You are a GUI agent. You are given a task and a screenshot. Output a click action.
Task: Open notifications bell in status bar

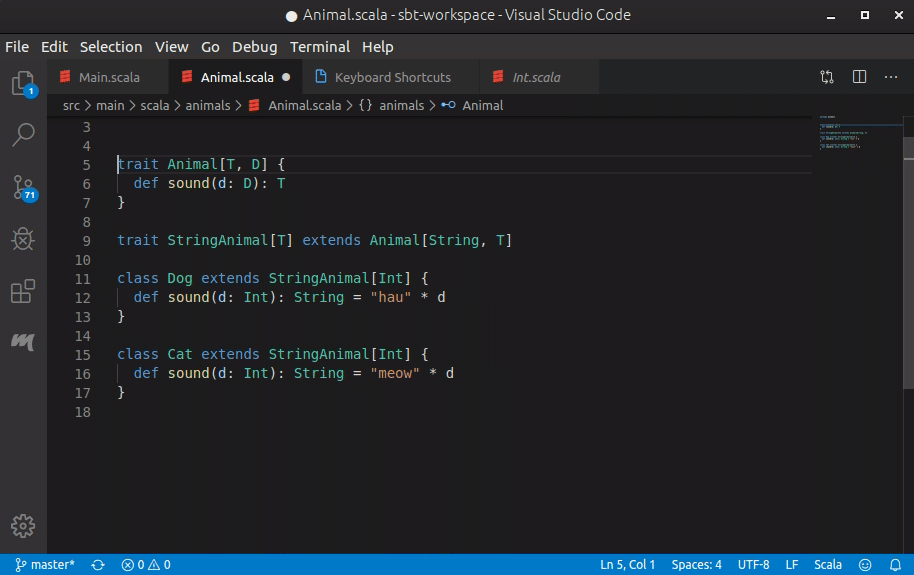point(895,565)
